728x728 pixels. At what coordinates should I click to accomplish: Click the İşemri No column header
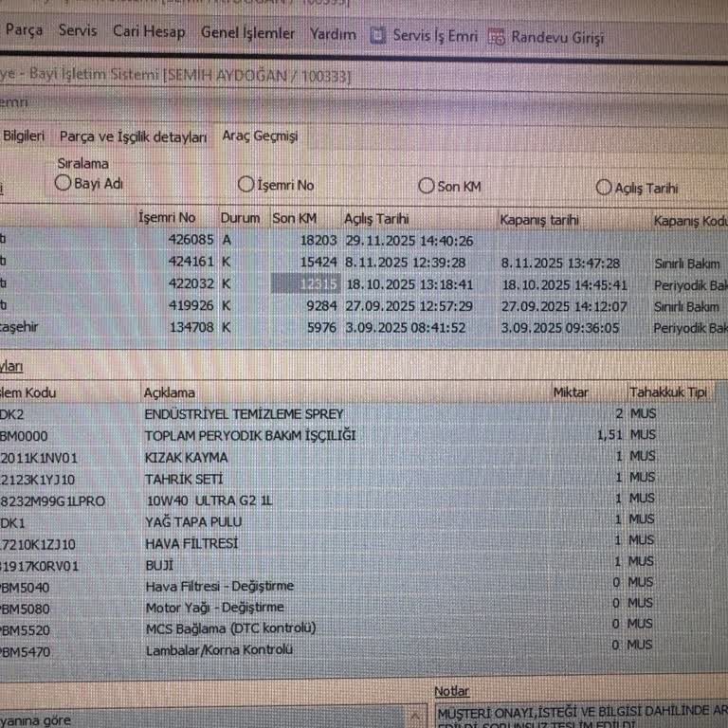point(167,217)
